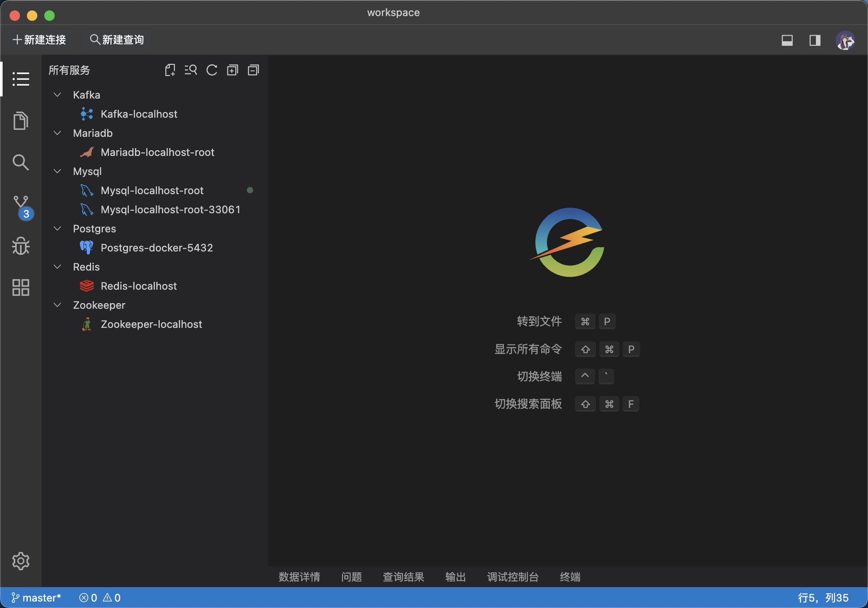Click the Postgres elephant icon
Image resolution: width=868 pixels, height=608 pixels.
point(87,248)
